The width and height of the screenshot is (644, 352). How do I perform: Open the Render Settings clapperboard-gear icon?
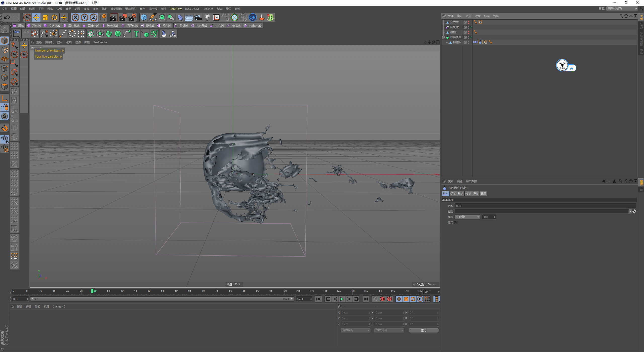pos(132,17)
